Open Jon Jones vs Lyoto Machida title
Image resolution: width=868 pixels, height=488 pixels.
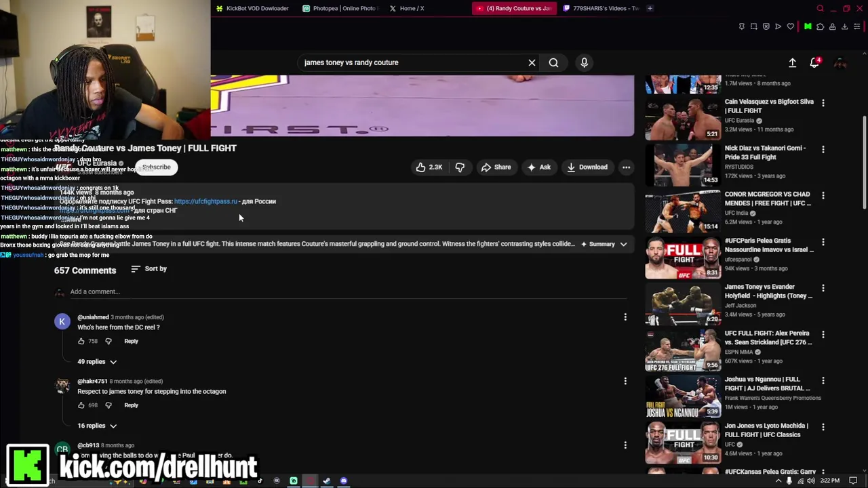pos(766,430)
